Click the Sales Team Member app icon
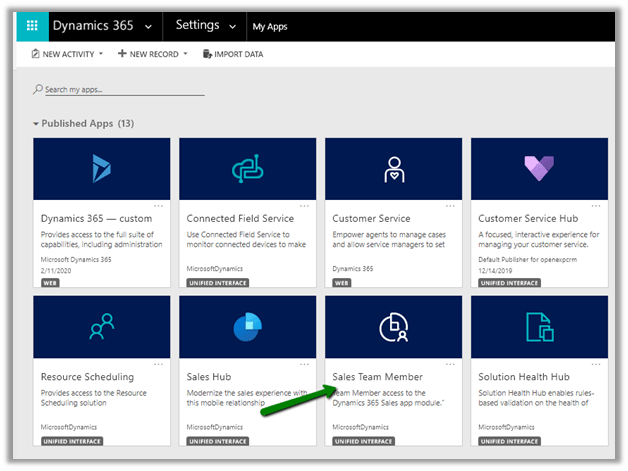The image size is (628, 471). [x=394, y=326]
